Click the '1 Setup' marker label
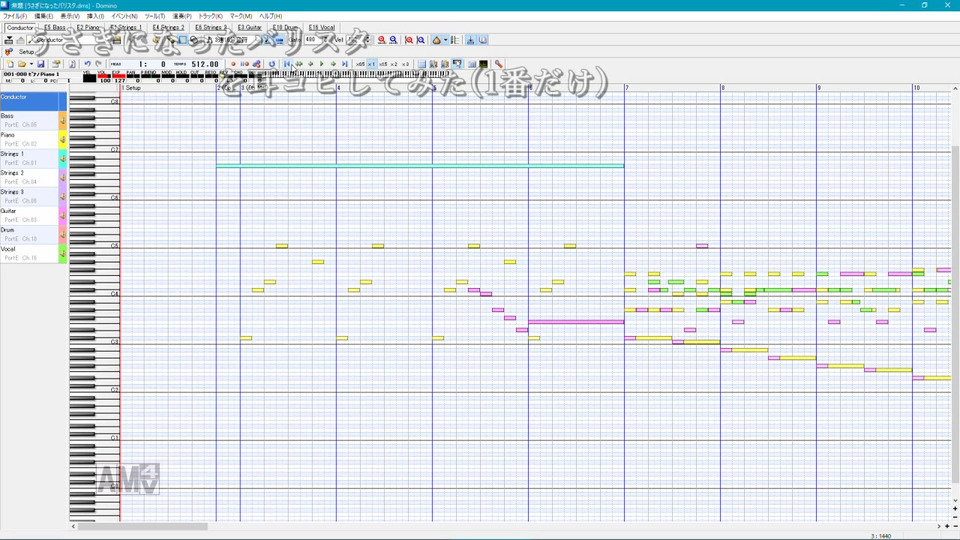The width and height of the screenshot is (960, 540). coord(132,88)
